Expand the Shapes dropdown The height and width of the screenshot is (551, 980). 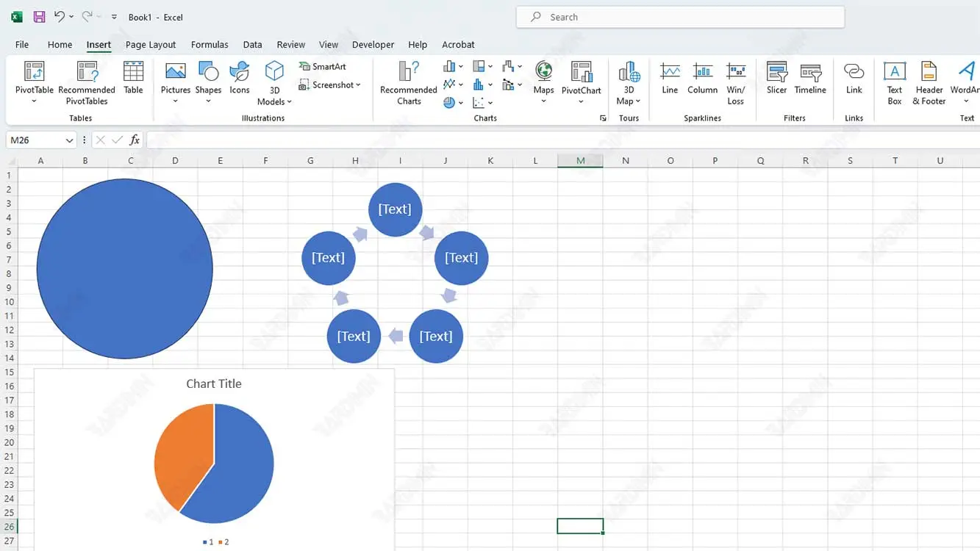tap(208, 101)
